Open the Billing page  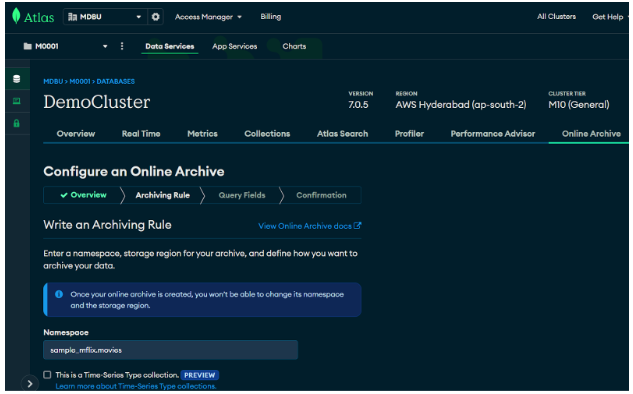(x=270, y=17)
